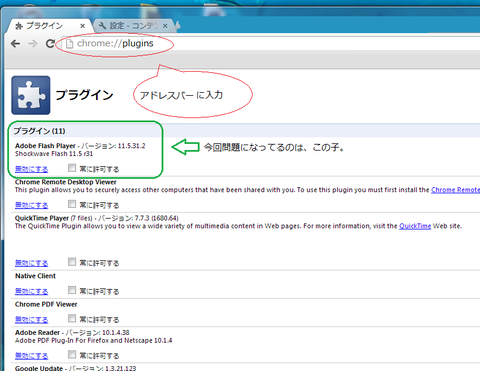Click the Shockwave Flash 11.5 r31 text

(54, 154)
